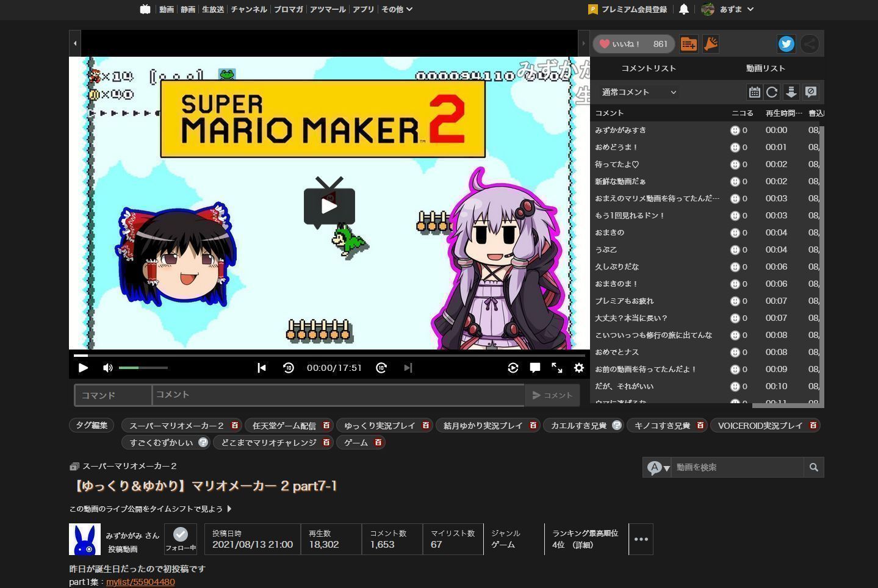The image size is (878, 588).
Task: Open the search type A dropdown
Action: (657, 467)
